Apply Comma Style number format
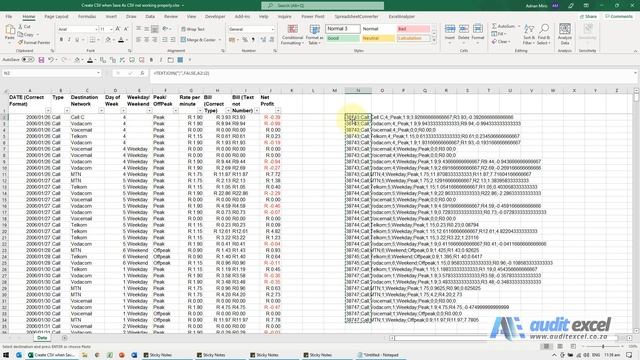This screenshot has height=360, width=640. point(253,40)
